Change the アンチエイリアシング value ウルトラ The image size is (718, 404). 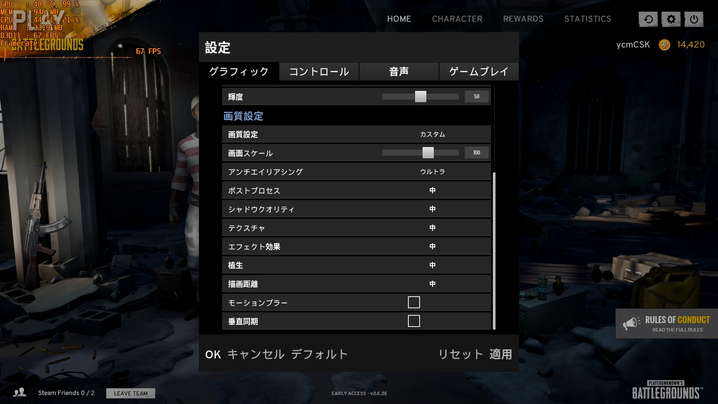coord(432,172)
